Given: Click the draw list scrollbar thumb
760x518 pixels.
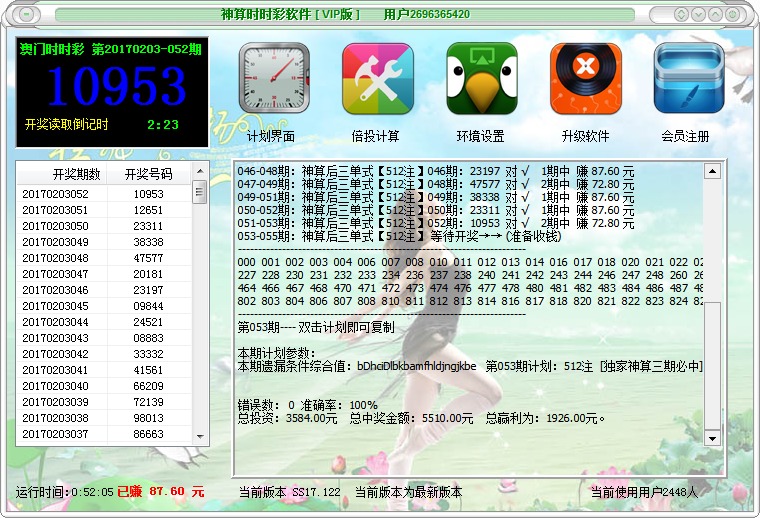Looking at the screenshot, I should [x=200, y=192].
